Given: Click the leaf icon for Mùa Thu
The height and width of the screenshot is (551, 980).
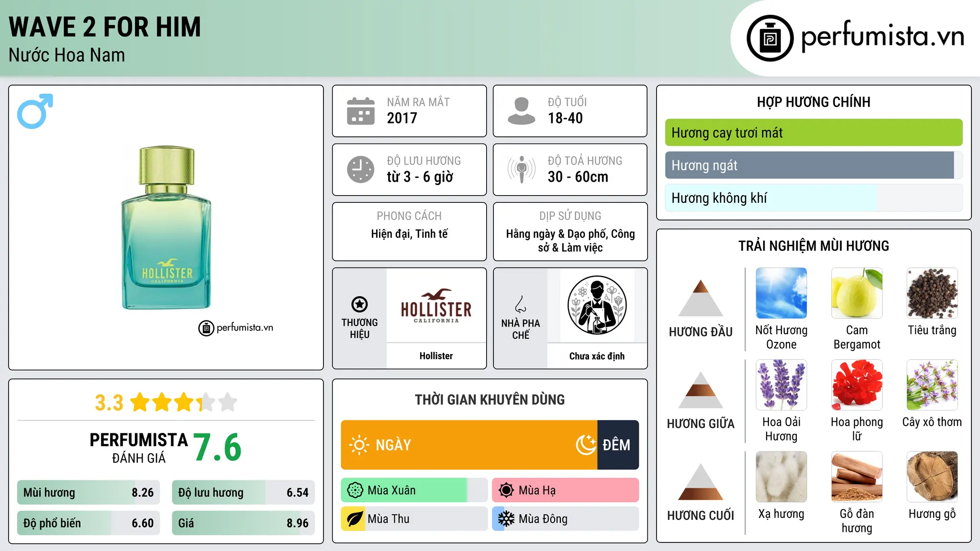Looking at the screenshot, I should pos(355,519).
